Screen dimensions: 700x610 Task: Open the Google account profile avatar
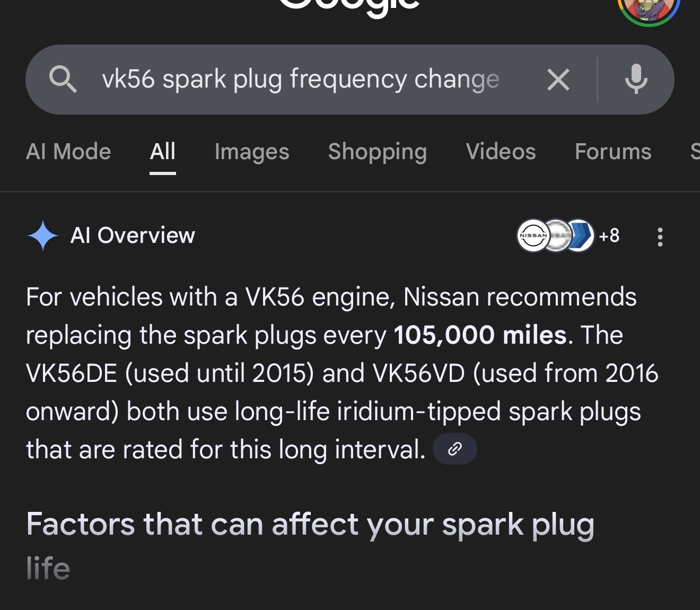pyautogui.click(x=648, y=8)
